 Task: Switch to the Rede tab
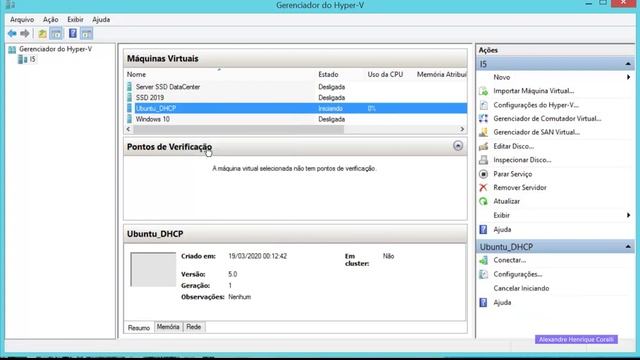pyautogui.click(x=193, y=327)
